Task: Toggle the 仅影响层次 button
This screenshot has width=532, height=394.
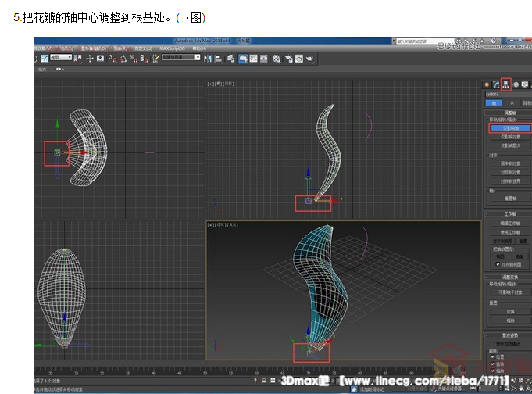Action: pyautogui.click(x=511, y=145)
